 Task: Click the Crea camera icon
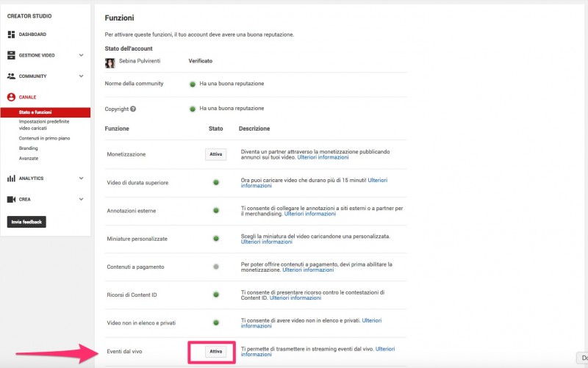click(x=11, y=199)
